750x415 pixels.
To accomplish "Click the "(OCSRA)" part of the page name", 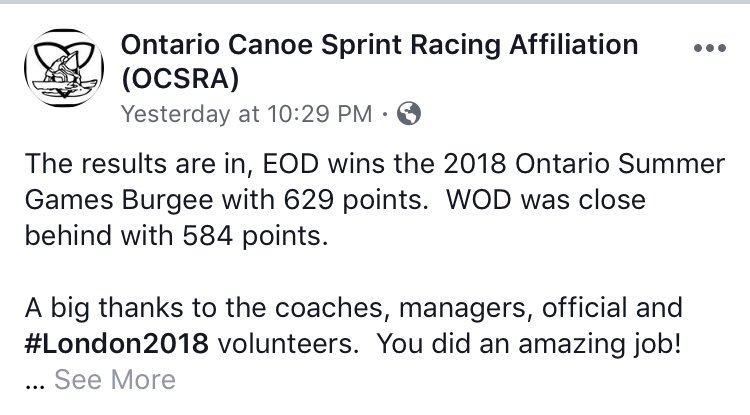I will pyautogui.click(x=187, y=78).
